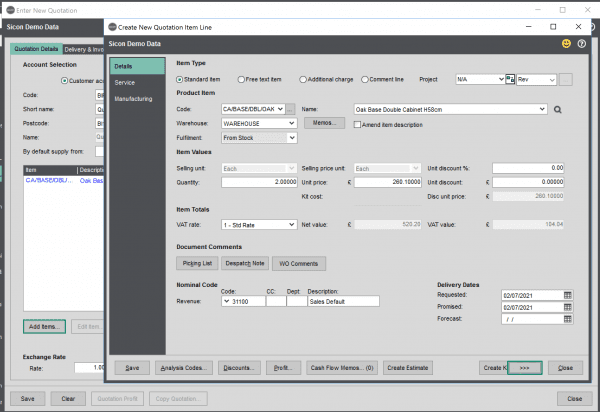Click the >>> expand button

[525, 368]
